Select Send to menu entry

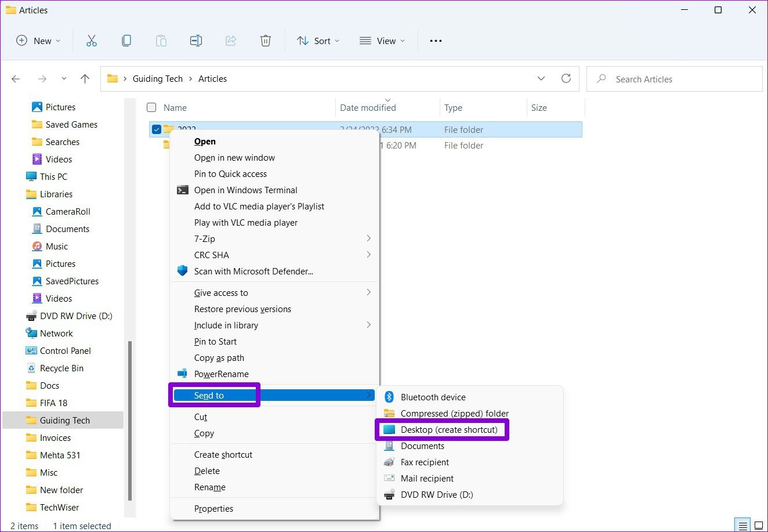point(274,396)
